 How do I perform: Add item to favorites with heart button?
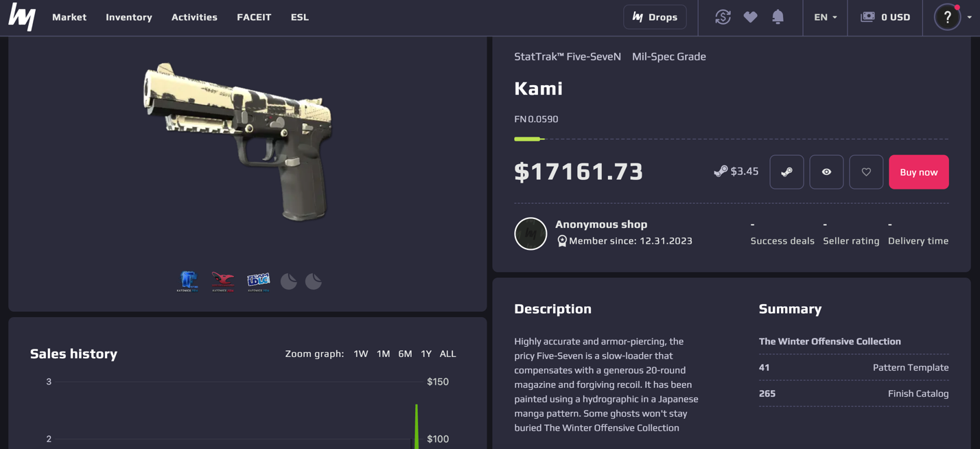(x=866, y=172)
